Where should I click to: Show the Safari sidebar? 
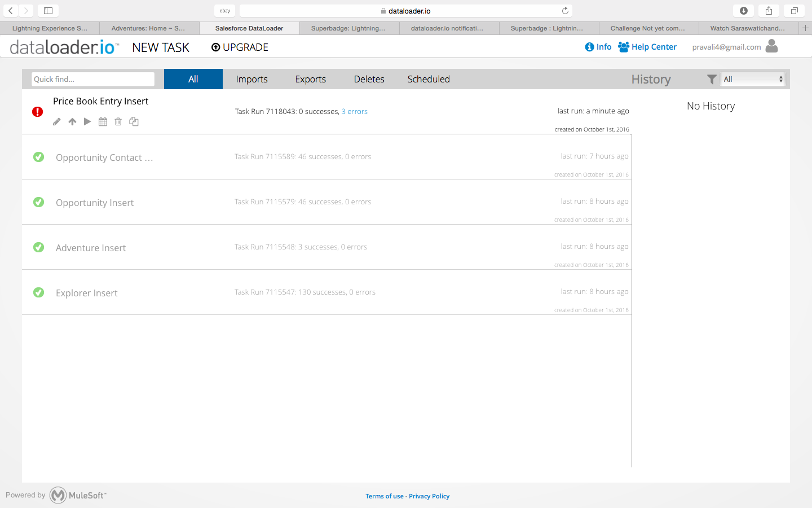click(48, 11)
